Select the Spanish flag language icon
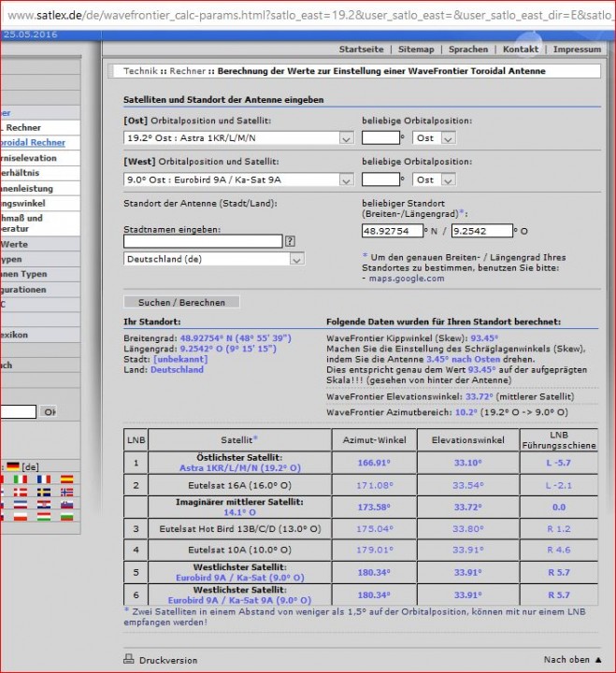The image size is (616, 673). click(x=66, y=480)
